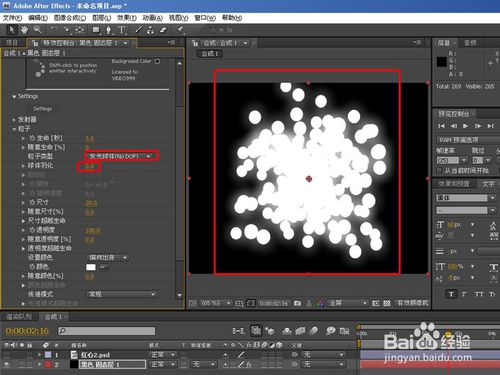Viewport: 500px width, 375px height.
Task: Select the Eraser tool
Action: (163, 30)
